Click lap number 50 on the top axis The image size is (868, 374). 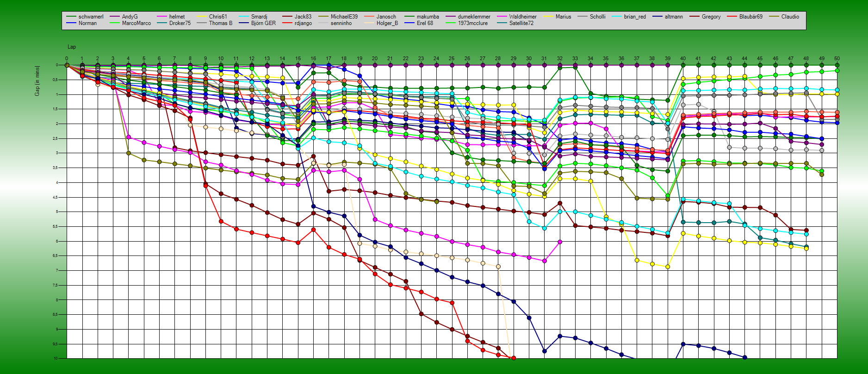pos(837,59)
